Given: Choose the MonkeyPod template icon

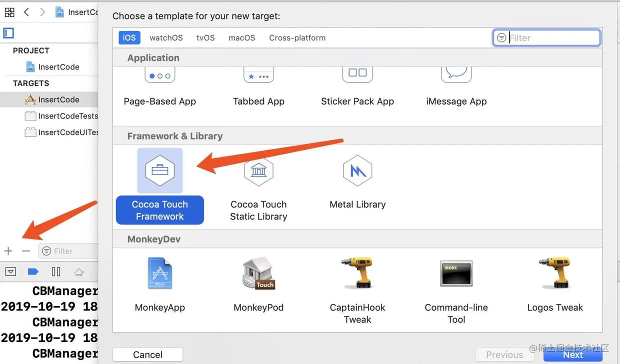Looking at the screenshot, I should point(258,273).
